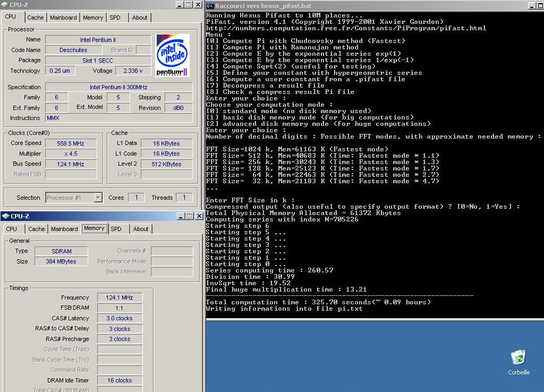Click the Intel Inside Pentium II logo
Image resolution: width=544 pixels, height=392 pixels.
coord(173,55)
